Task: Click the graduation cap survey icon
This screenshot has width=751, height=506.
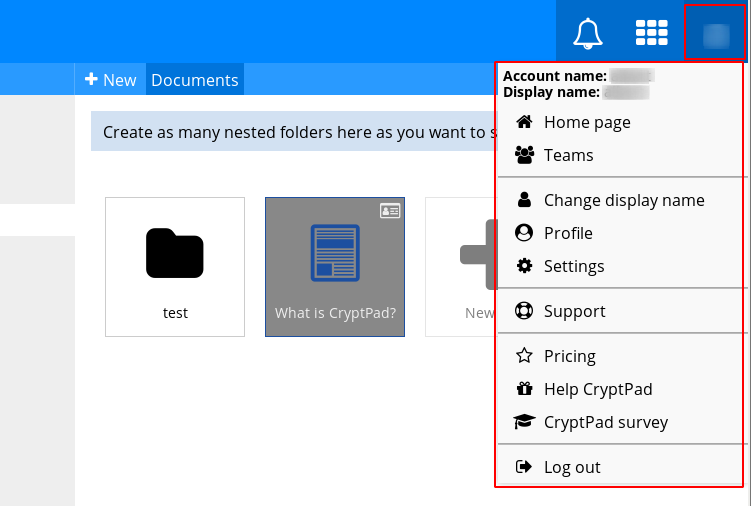Action: pos(524,422)
